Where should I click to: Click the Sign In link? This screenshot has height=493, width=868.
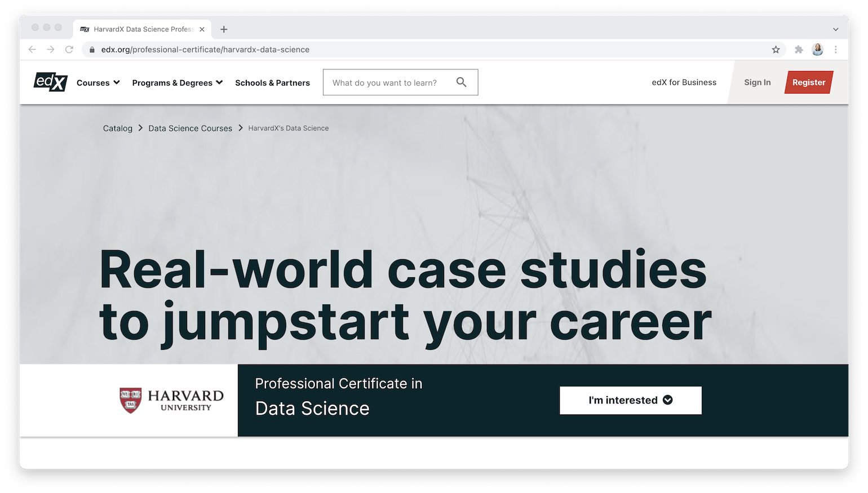pyautogui.click(x=757, y=82)
